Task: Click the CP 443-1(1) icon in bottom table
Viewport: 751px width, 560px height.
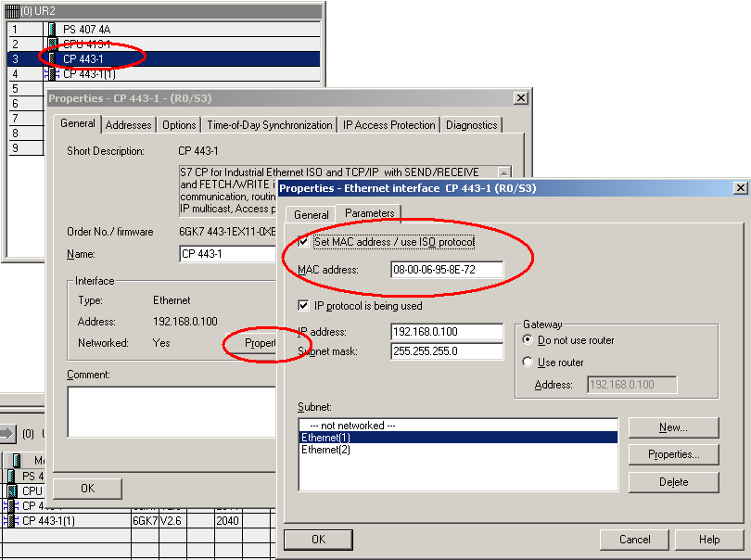Action: [12, 521]
